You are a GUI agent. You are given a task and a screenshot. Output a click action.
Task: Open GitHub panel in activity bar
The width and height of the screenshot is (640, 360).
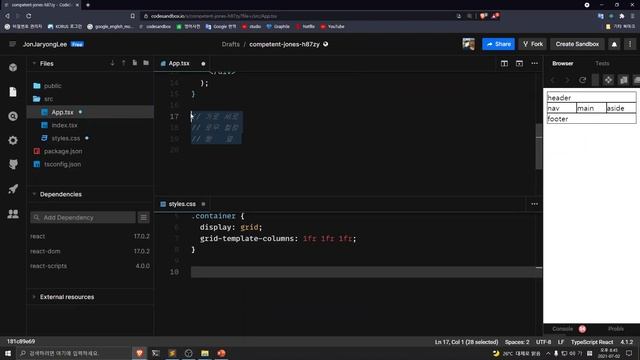click(x=13, y=164)
